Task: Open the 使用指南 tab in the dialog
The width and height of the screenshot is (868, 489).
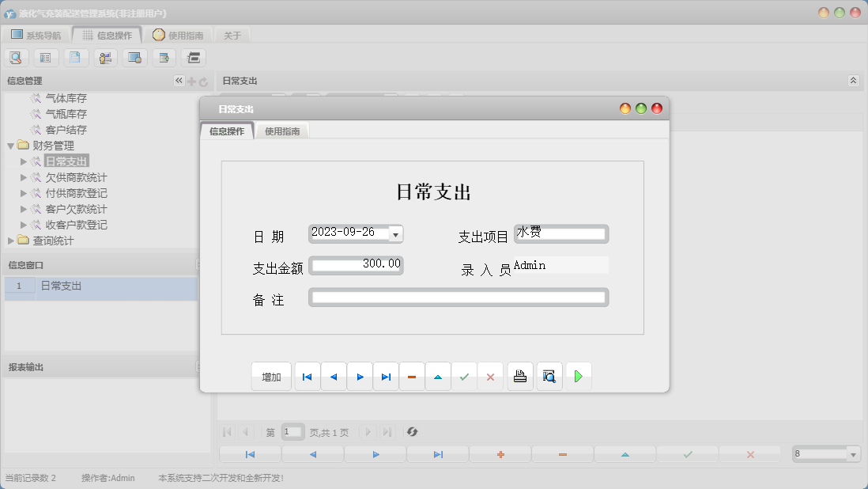Action: [281, 131]
